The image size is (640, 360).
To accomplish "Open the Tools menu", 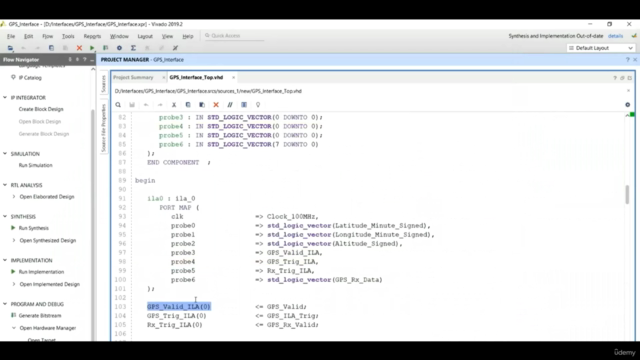I will pyautogui.click(x=68, y=36).
